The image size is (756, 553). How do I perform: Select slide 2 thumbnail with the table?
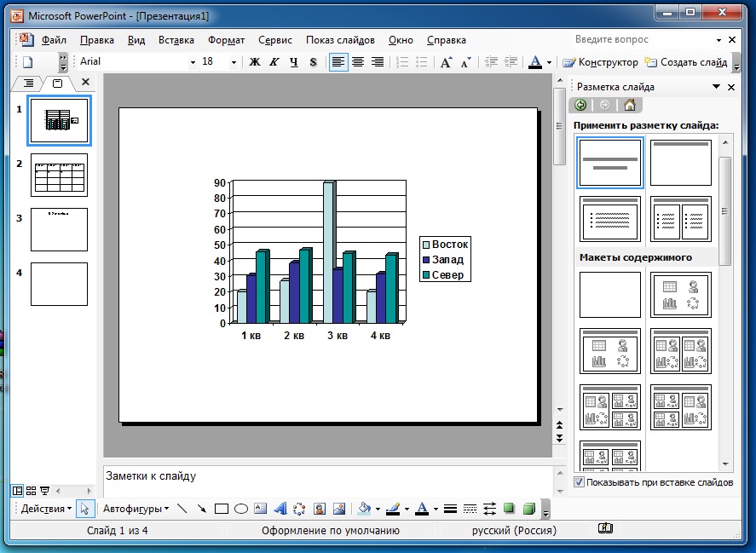[x=59, y=175]
